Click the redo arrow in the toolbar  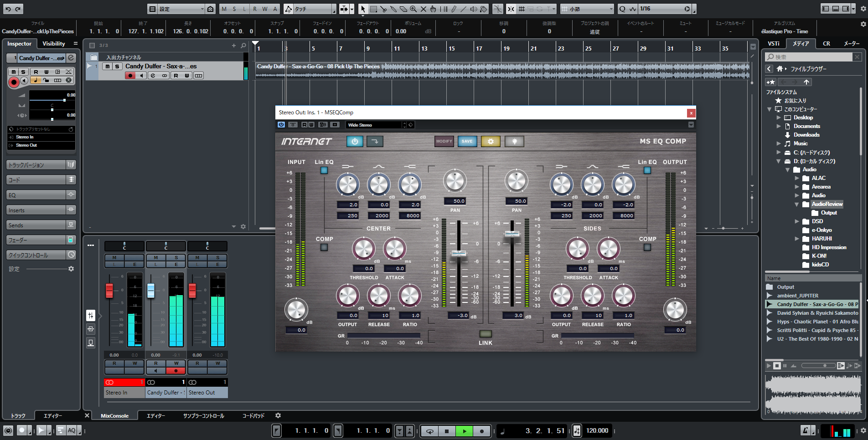[x=18, y=9]
